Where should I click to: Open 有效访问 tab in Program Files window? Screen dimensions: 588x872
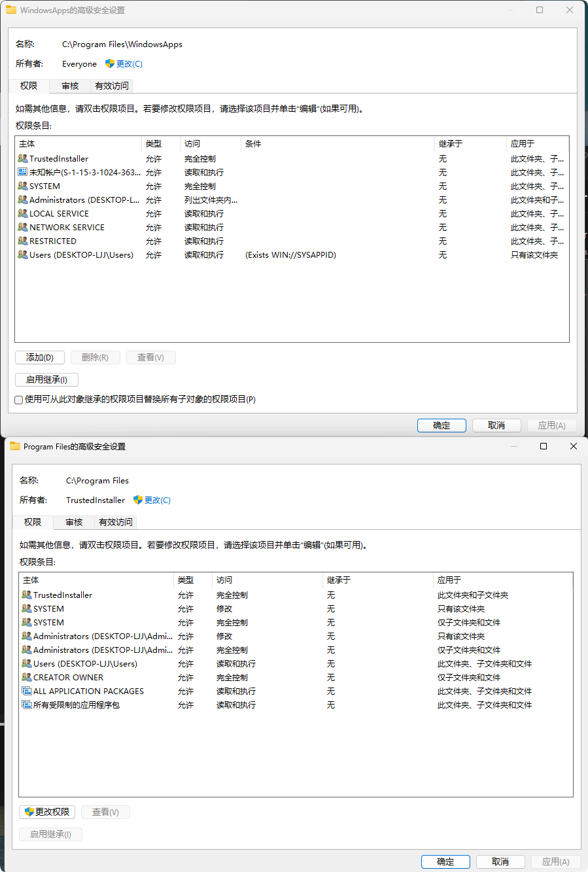point(116,522)
